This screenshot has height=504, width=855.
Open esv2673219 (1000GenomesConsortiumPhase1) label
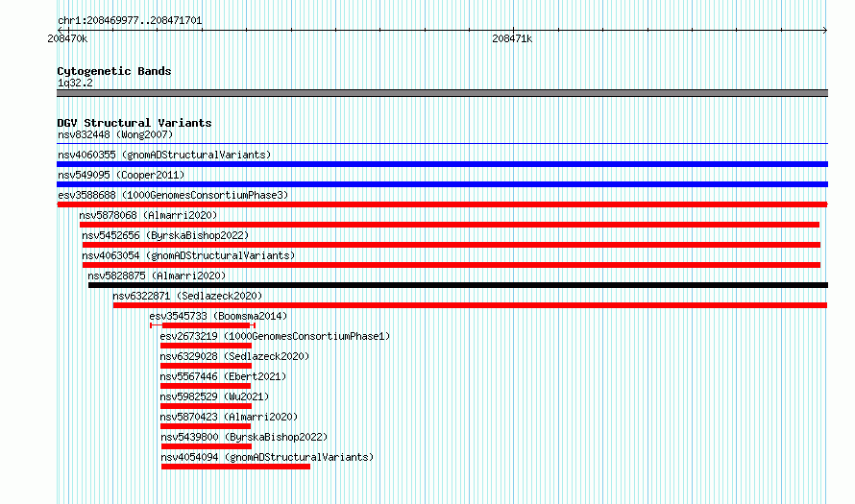click(275, 336)
